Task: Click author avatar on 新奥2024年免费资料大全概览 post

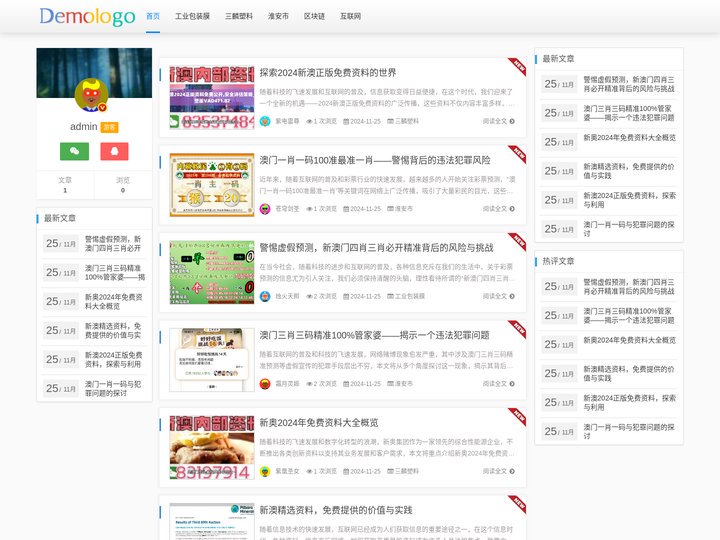Action: click(x=265, y=471)
